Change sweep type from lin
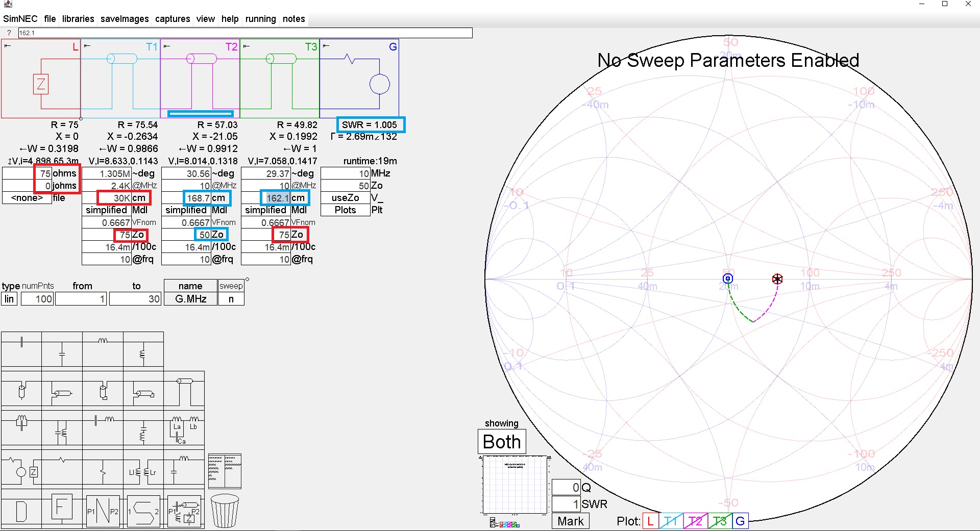The width and height of the screenshot is (980, 531). (x=10, y=299)
